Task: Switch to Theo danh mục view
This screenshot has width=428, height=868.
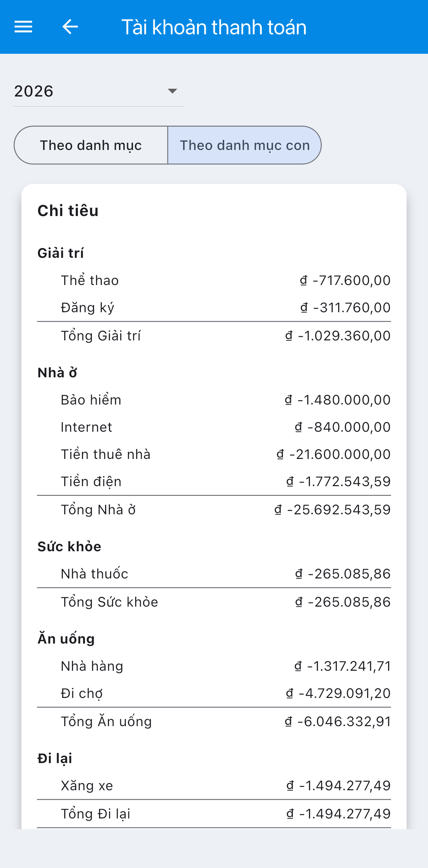Action: click(91, 145)
